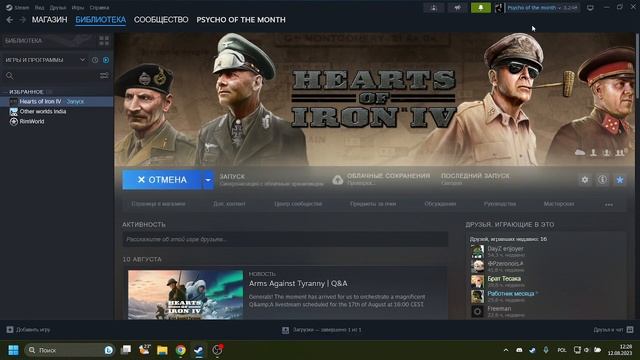
Task: Open the account name dropdown in header
Action: coord(542,8)
